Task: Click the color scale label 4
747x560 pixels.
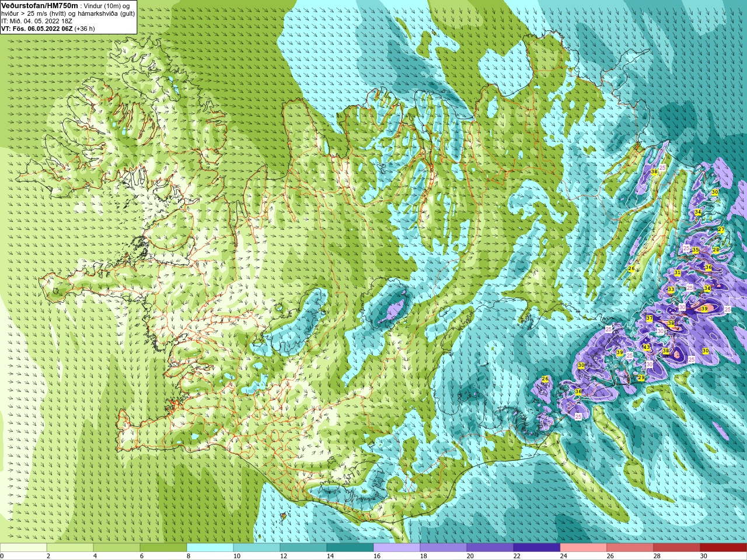Action: tap(95, 556)
